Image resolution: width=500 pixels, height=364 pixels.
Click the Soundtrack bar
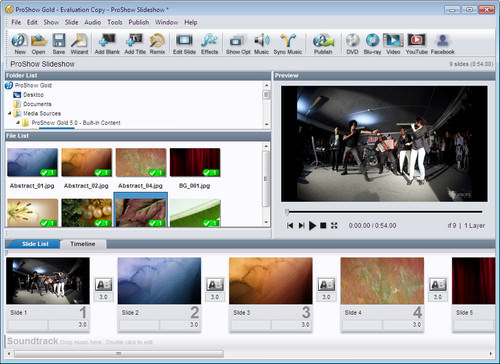tap(250, 341)
